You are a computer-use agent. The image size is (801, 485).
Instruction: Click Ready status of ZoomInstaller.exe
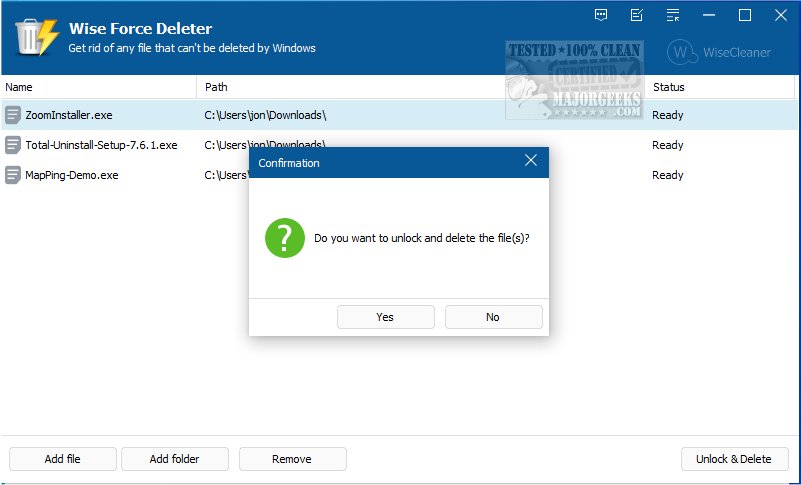click(x=668, y=116)
